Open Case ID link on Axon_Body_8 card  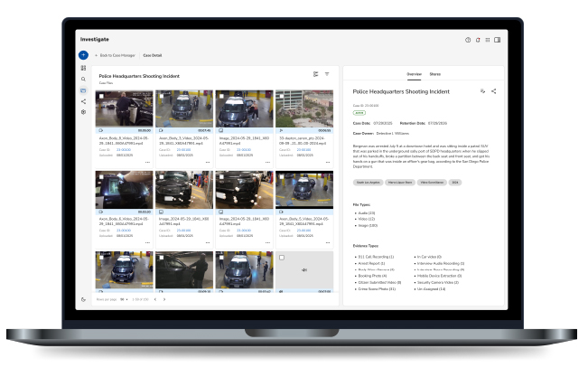pos(124,150)
